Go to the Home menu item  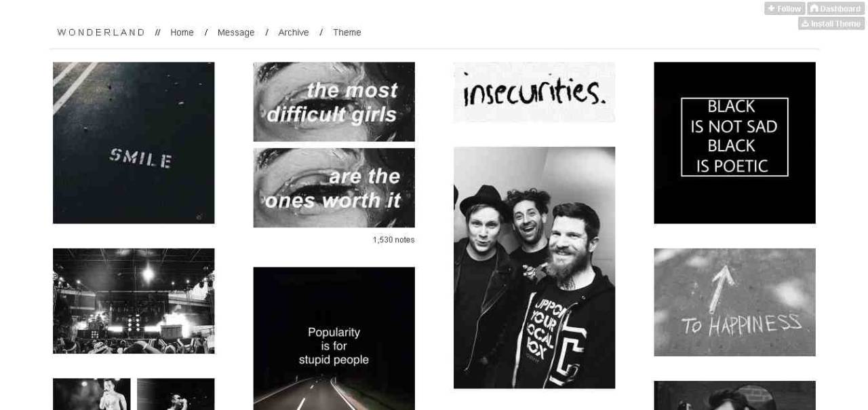click(182, 33)
